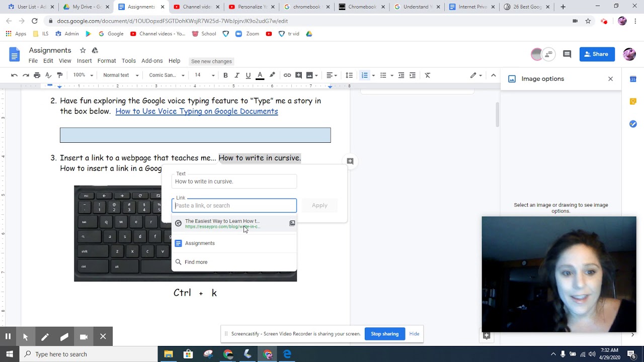Switch to the My Drive browser tab
Viewport: 644px width, 362px height.
click(86, 7)
